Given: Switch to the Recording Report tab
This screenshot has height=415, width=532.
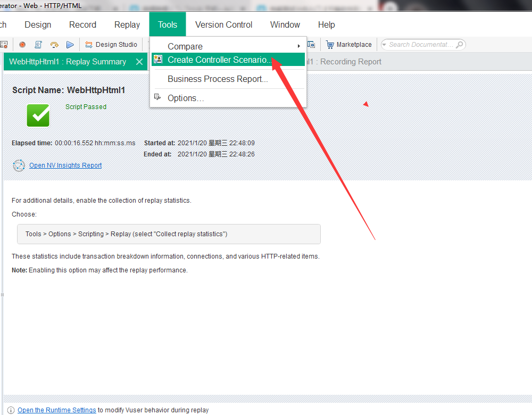Looking at the screenshot, I should point(351,62).
